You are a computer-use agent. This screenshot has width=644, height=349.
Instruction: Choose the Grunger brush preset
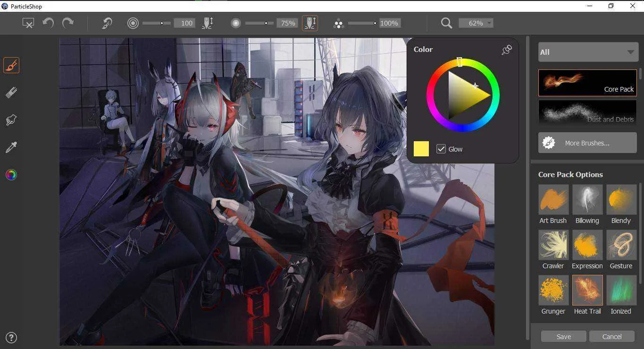(x=553, y=295)
